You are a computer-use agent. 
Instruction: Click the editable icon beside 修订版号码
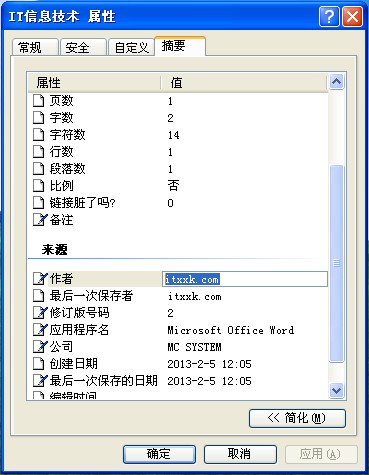click(x=40, y=313)
